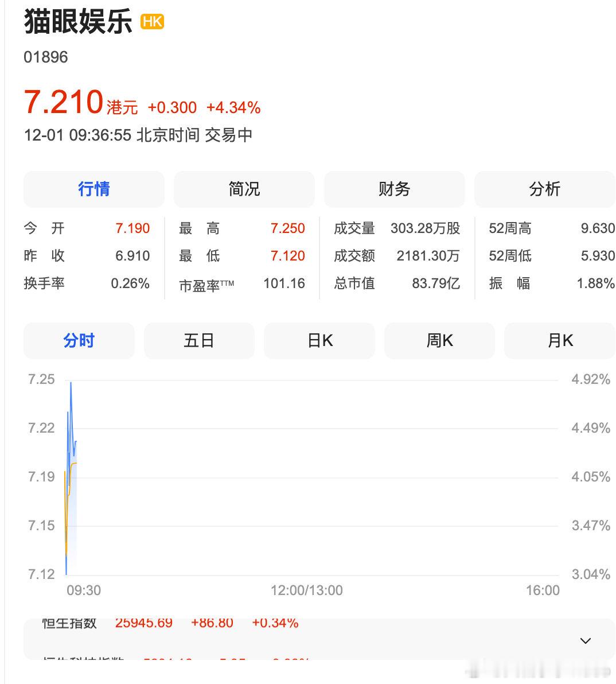616x684 pixels.
Task: Click the turnover amount 2181.30万
Action: [x=428, y=255]
